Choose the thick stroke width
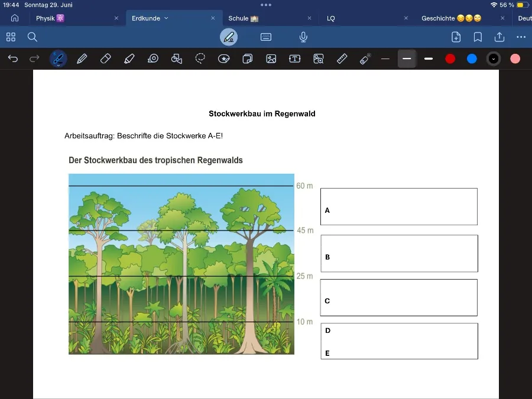The width and height of the screenshot is (532, 399). coord(429,59)
